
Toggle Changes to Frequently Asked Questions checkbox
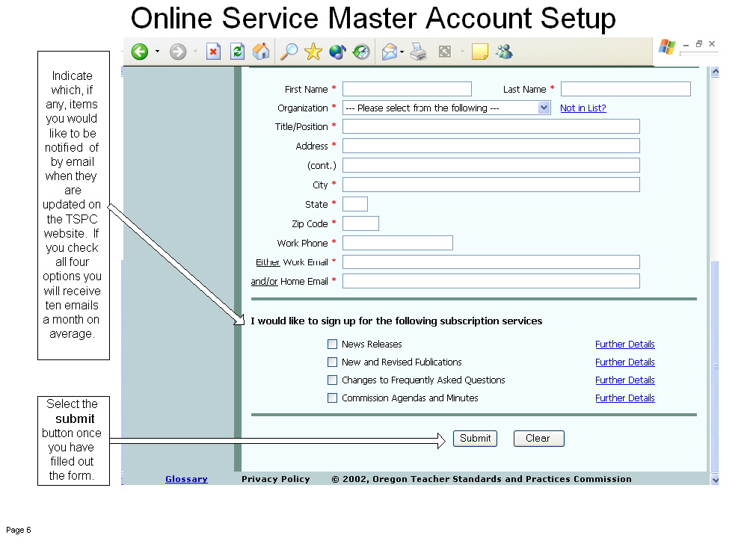click(x=333, y=380)
